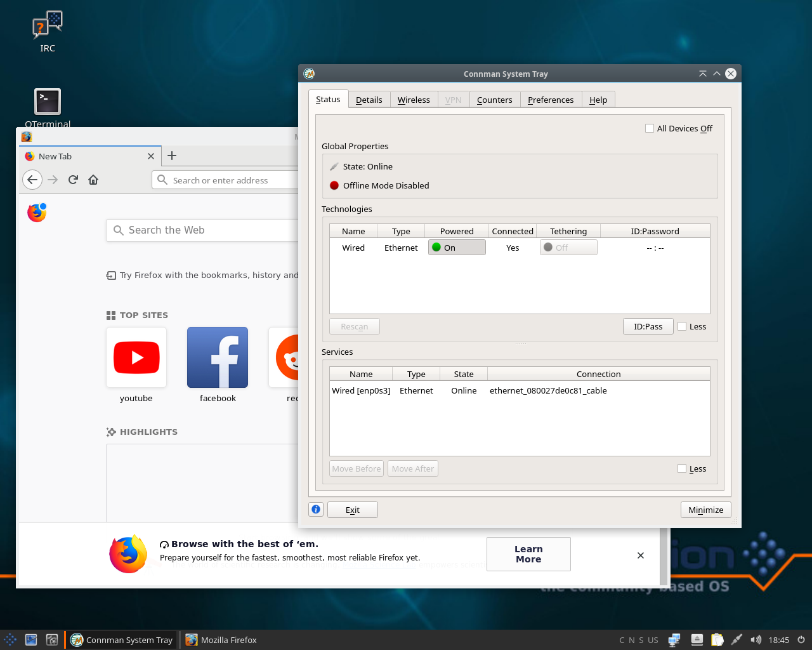Switch to the Preferences tab
Image resolution: width=812 pixels, height=650 pixels.
point(551,100)
